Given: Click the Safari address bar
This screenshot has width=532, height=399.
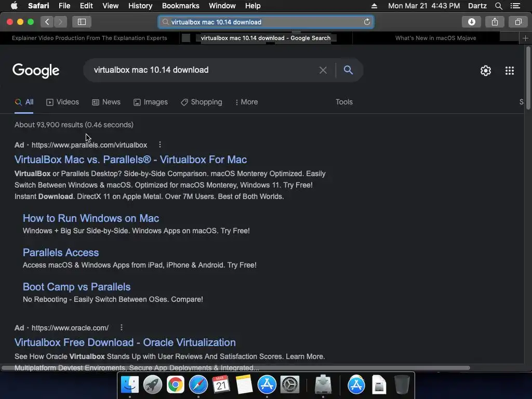Looking at the screenshot, I should pyautogui.click(x=265, y=22).
